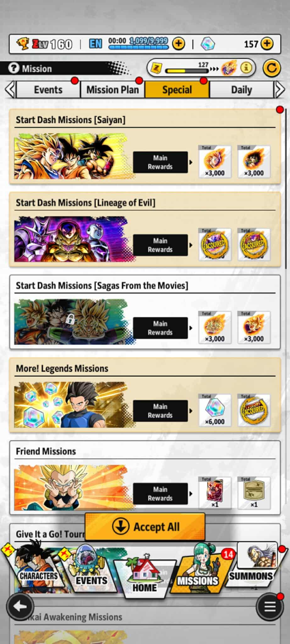Tap the plus icon next to 157 crystals
Image resolution: width=290 pixels, height=644 pixels.
pos(267,44)
